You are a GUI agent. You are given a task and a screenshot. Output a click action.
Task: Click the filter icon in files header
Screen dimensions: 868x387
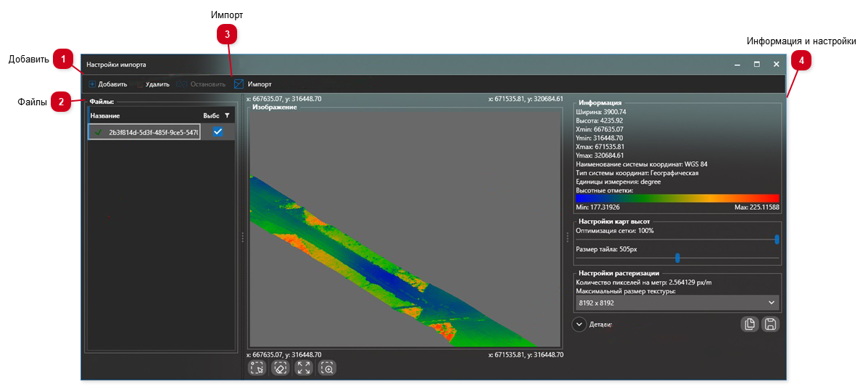point(227,115)
